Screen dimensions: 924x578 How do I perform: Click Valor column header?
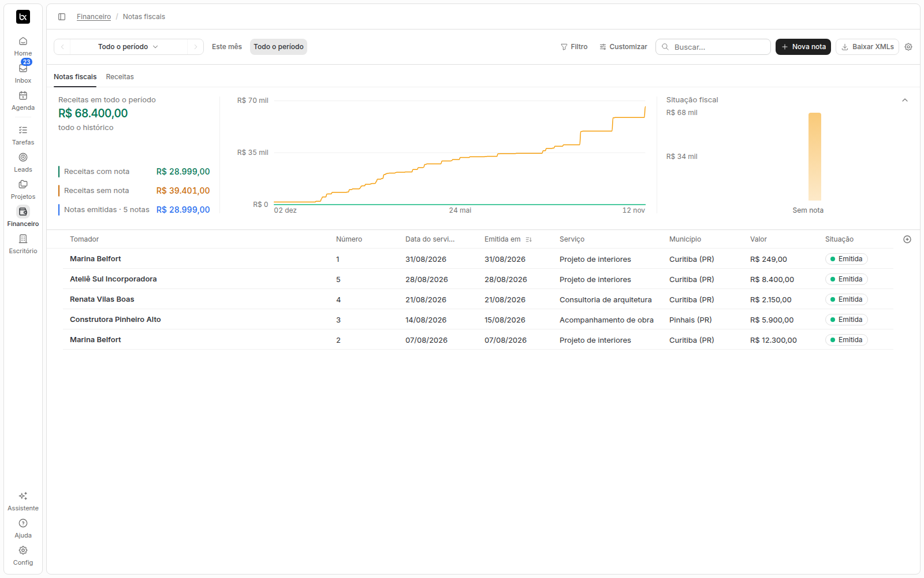click(758, 239)
